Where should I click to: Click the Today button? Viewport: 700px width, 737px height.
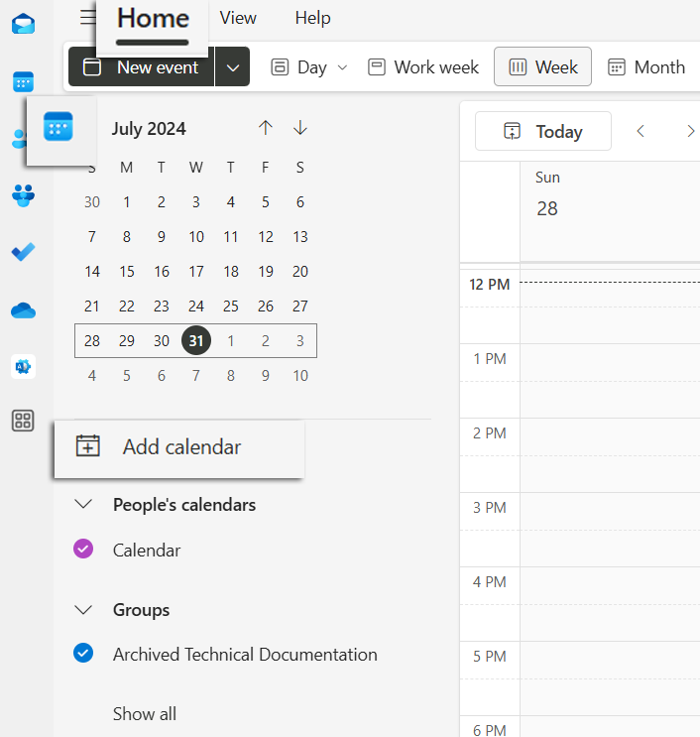(543, 132)
